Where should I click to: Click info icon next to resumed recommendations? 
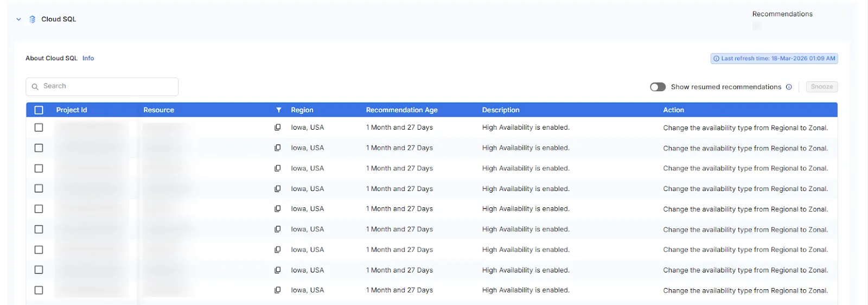[789, 87]
